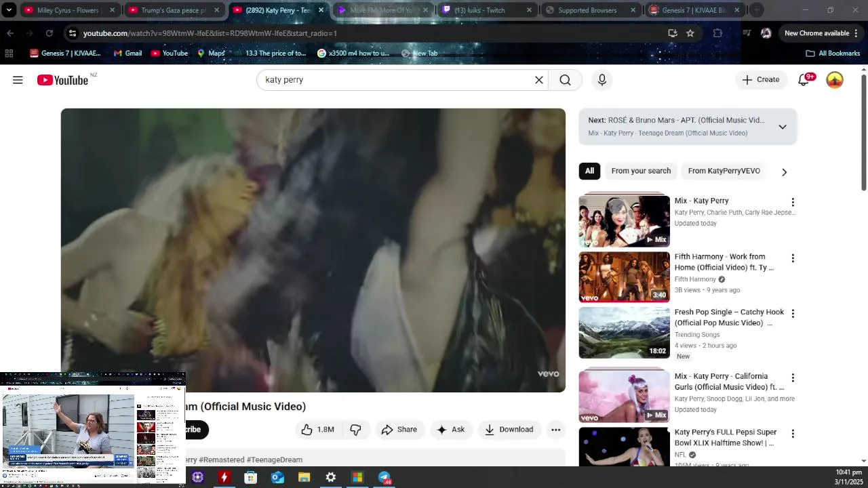Open the Chrome apps grid in bookmarks bar
Screen dimensions: 868x488
click(x=9, y=54)
